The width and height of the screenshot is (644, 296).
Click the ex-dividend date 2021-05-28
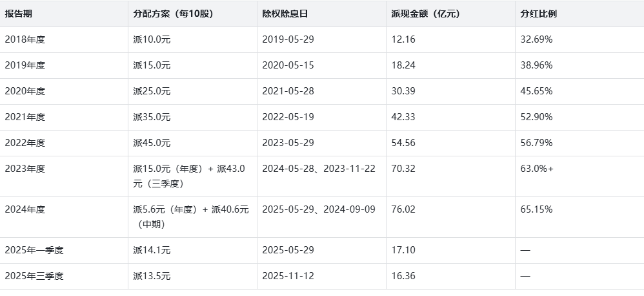coord(288,91)
